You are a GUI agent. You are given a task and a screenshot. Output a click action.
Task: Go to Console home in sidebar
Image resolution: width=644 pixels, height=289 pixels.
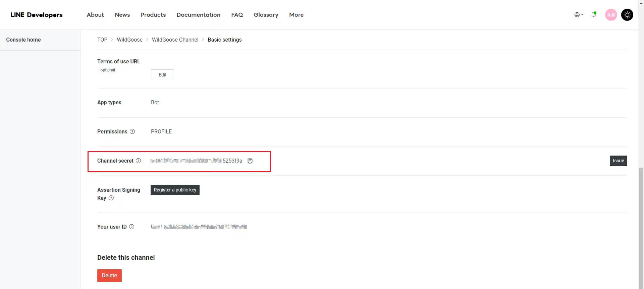(x=23, y=40)
